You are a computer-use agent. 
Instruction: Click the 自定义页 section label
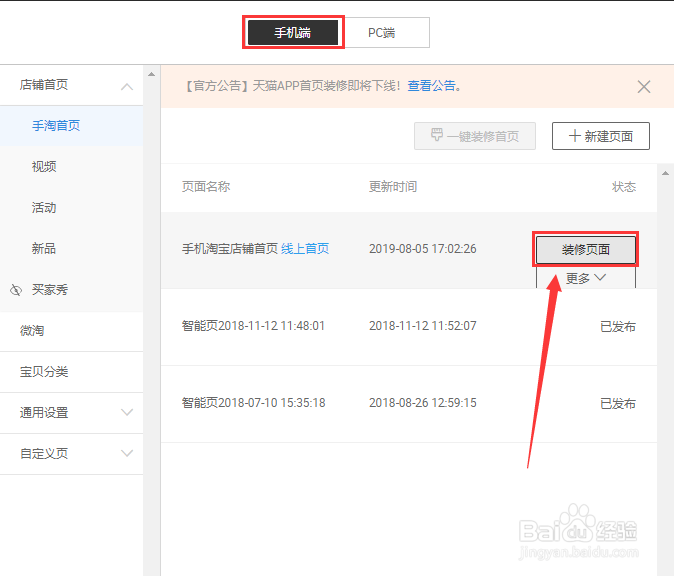(44, 454)
